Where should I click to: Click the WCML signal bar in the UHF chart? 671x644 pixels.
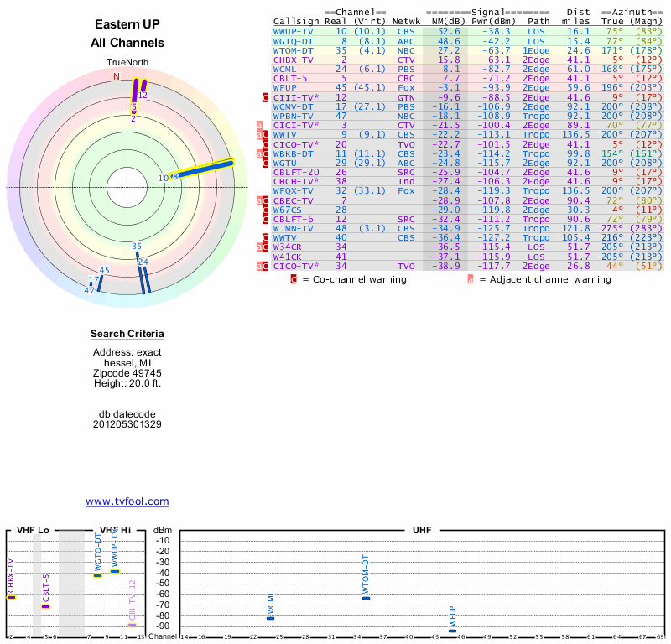click(x=270, y=618)
